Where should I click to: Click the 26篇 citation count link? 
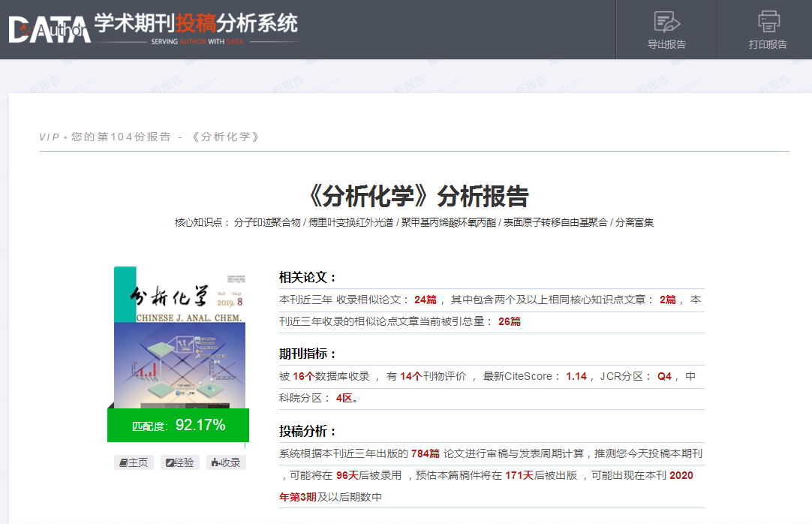pyautogui.click(x=510, y=321)
